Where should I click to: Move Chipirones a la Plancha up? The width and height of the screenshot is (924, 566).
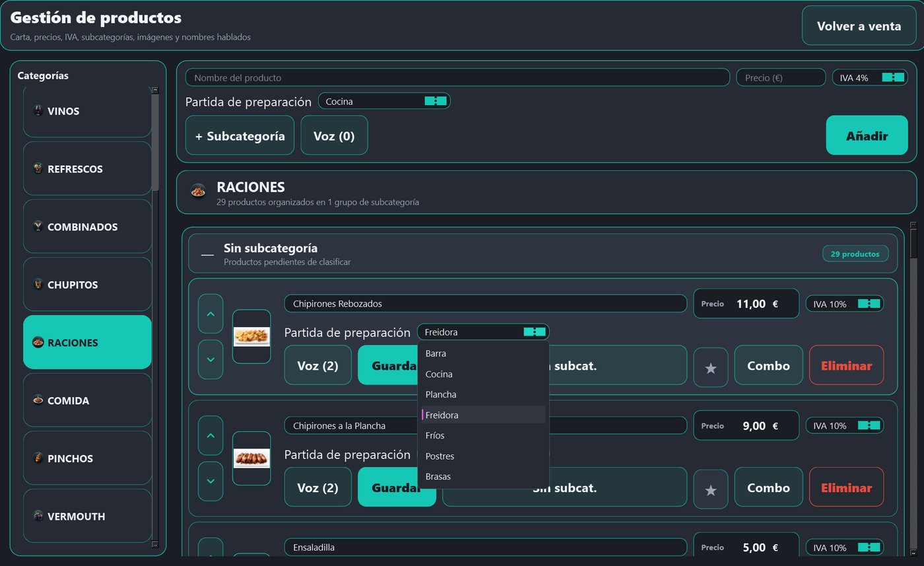(x=211, y=435)
